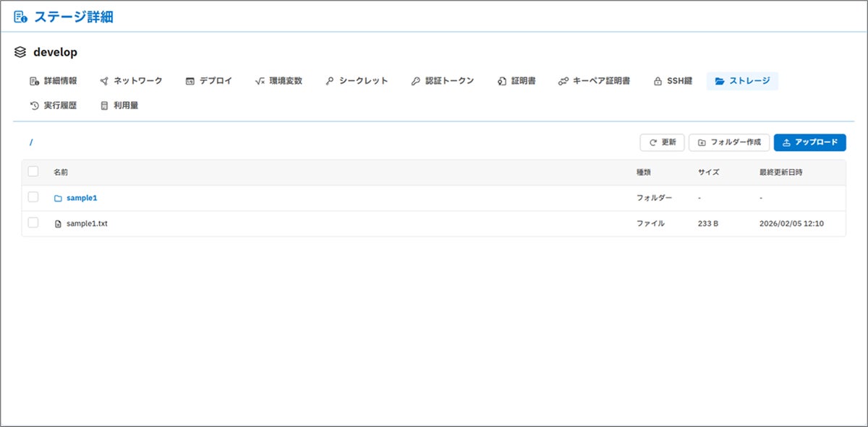Switch to the 利用量 tab
This screenshot has width=868, height=427.
tap(119, 105)
